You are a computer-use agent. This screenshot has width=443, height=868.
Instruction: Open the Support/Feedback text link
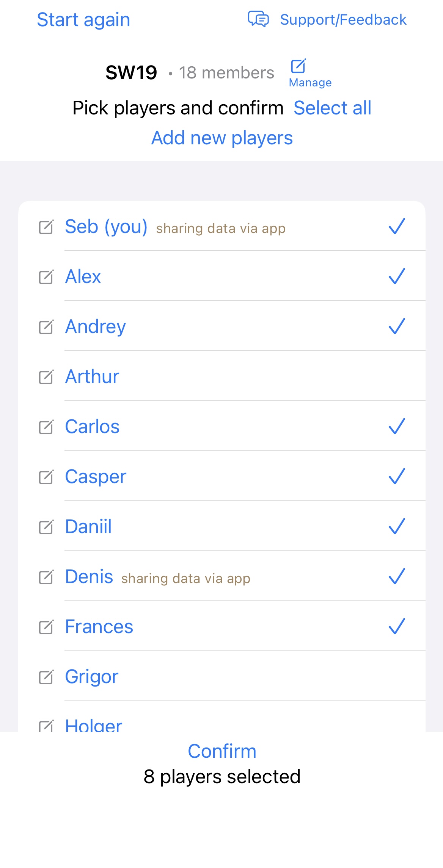(343, 20)
